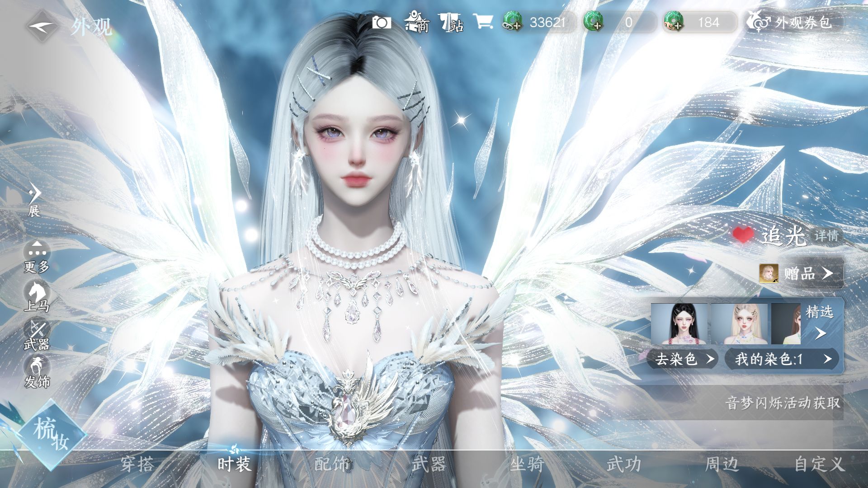This screenshot has height=488, width=868.
Task: Expand the 精选 featured dyes
Action: [x=820, y=323]
